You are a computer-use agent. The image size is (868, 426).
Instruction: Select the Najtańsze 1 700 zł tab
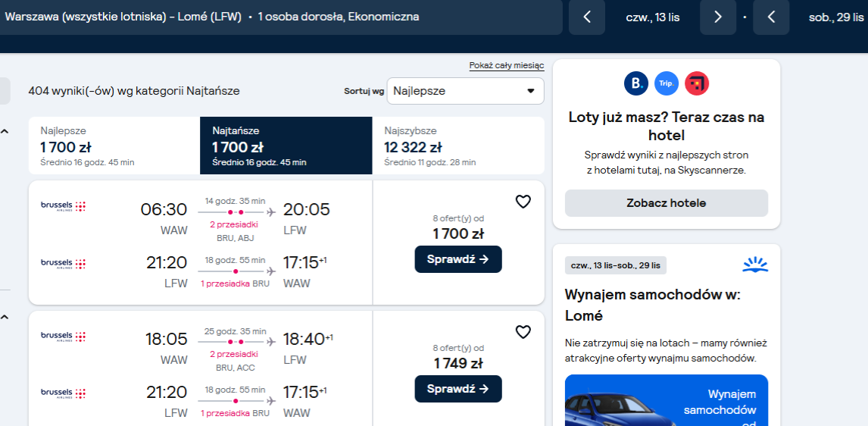click(286, 146)
